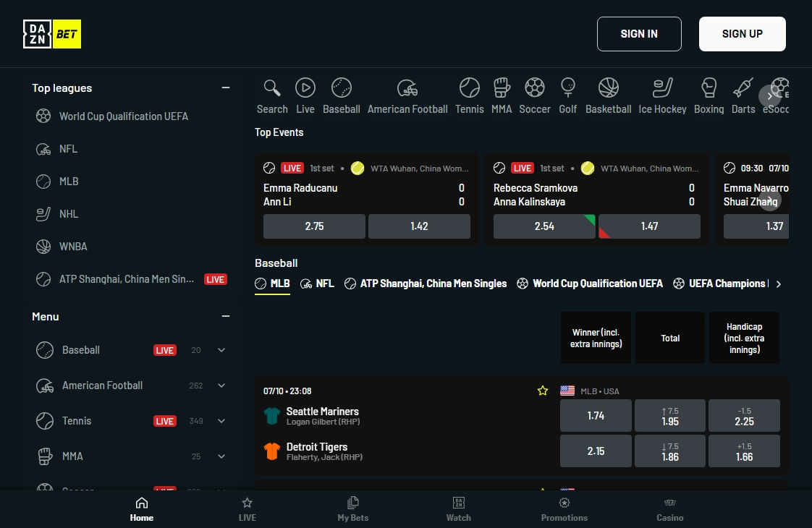The height and width of the screenshot is (528, 812).
Task: Select the Basketball icon in sports bar
Action: 608,88
